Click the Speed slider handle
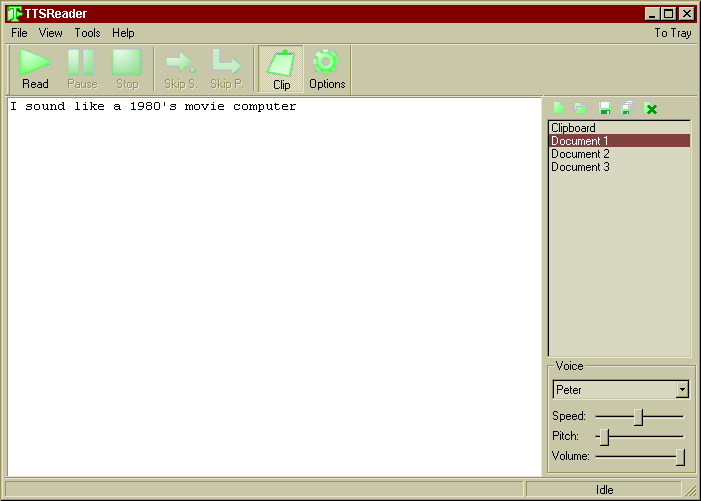Viewport: 701px width, 501px height. [x=638, y=416]
